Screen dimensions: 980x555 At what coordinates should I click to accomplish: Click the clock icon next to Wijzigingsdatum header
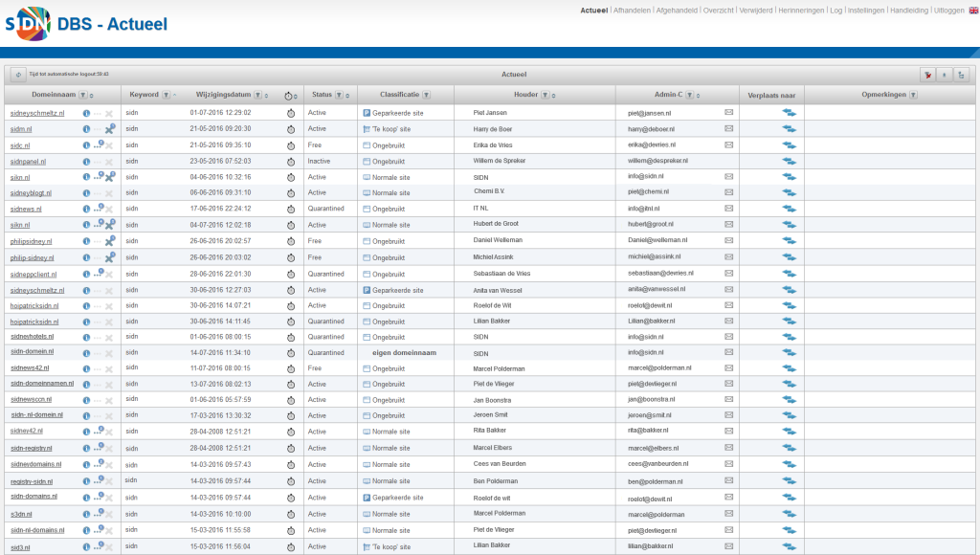coord(288,95)
